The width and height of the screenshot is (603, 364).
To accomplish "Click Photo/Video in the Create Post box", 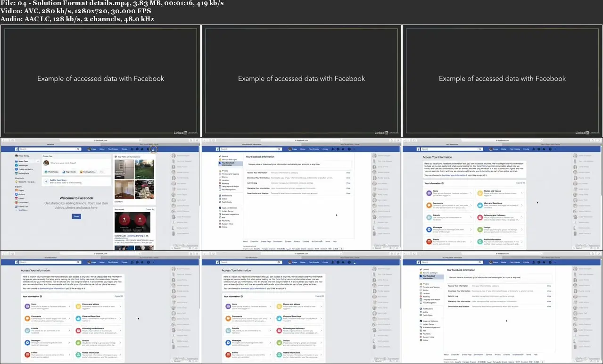I will tap(51, 172).
